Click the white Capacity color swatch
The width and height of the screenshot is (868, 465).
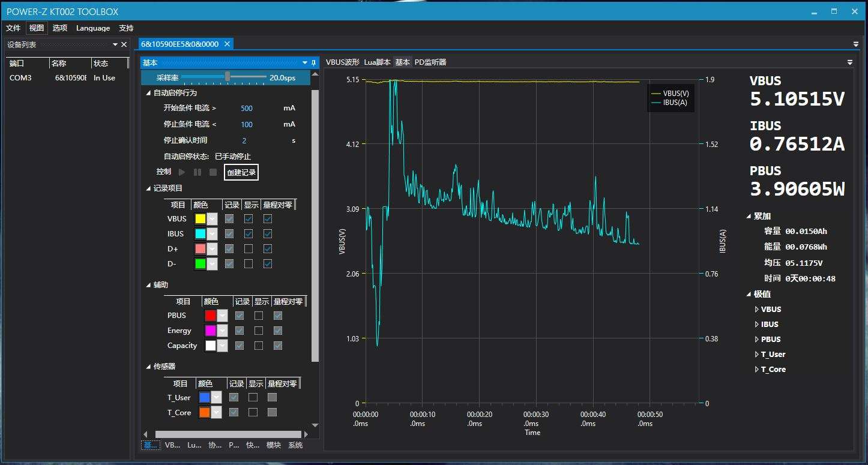tap(211, 346)
